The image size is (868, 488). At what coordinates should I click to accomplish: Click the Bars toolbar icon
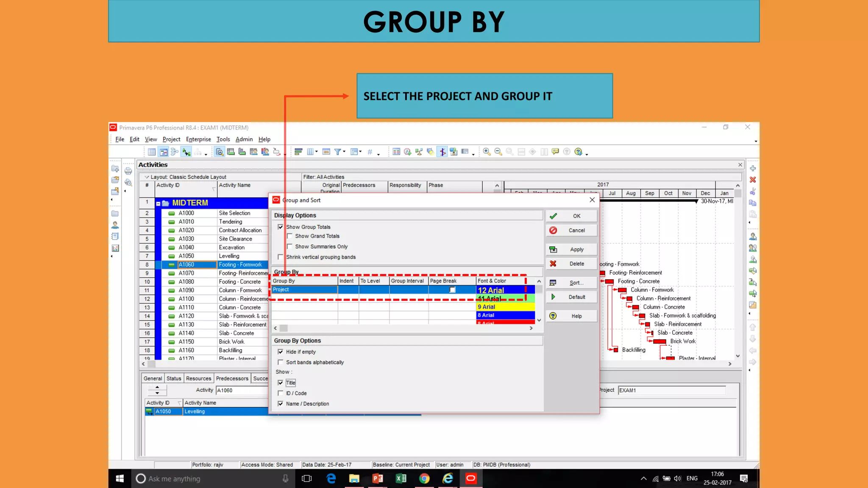pyautogui.click(x=298, y=152)
